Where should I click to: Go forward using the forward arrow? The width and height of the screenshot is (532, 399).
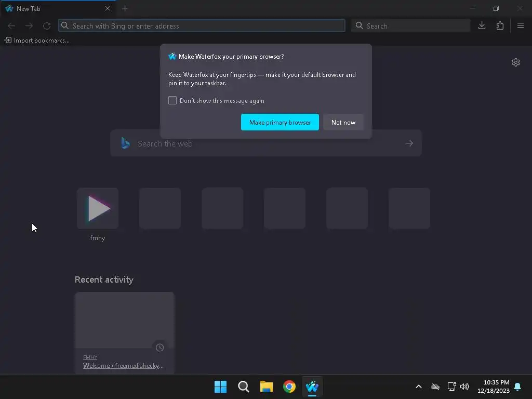click(29, 26)
